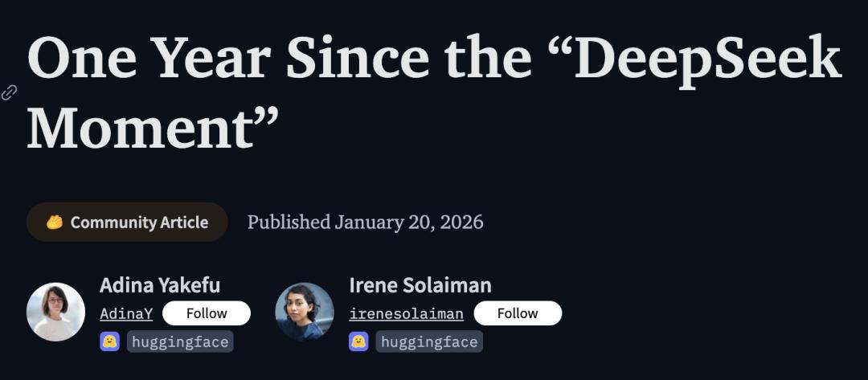Click the clapping hands icon in the Community Article badge

(55, 223)
